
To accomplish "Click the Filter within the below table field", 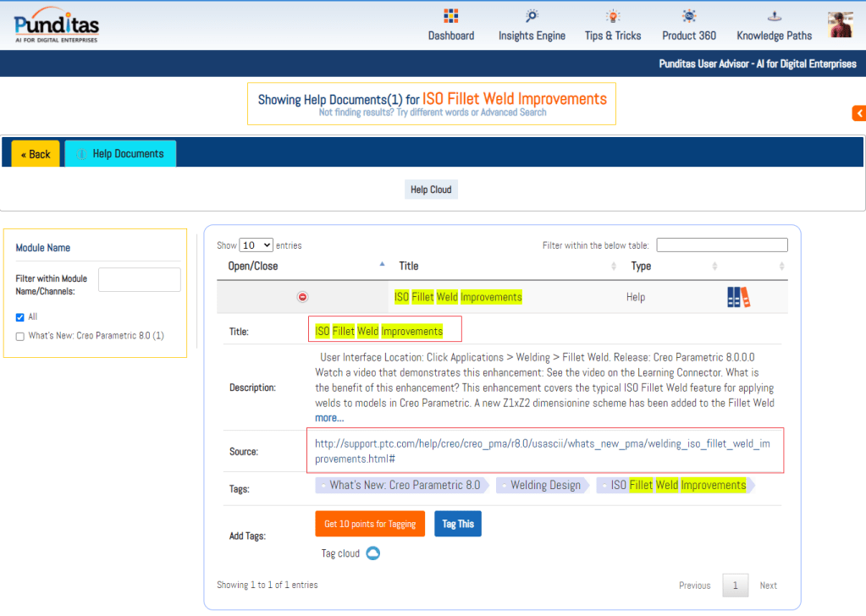I will (721, 245).
